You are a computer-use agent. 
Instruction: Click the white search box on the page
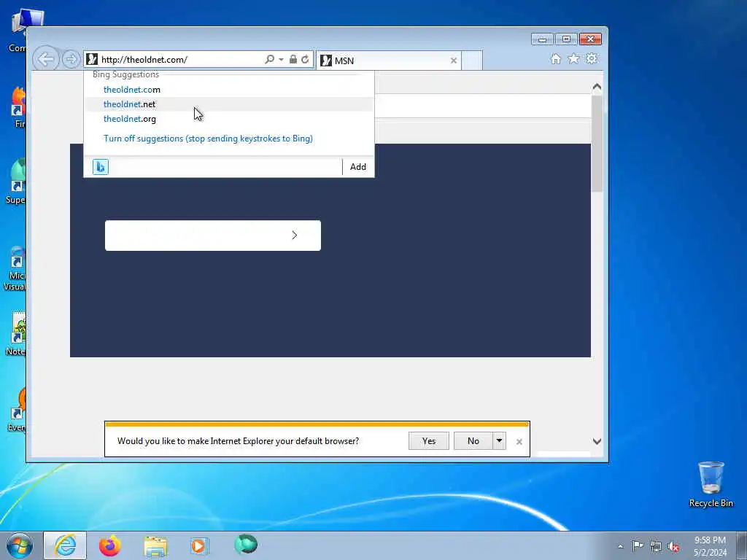pos(213,236)
